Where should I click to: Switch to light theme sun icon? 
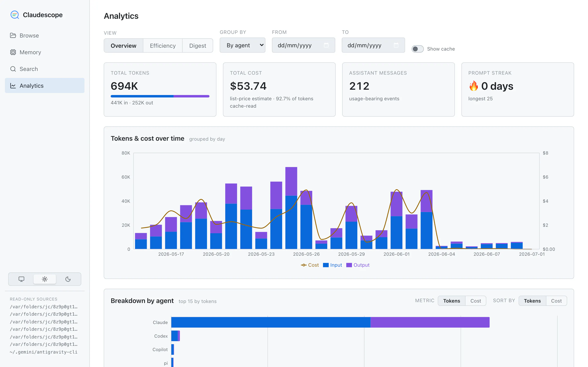pyautogui.click(x=45, y=279)
